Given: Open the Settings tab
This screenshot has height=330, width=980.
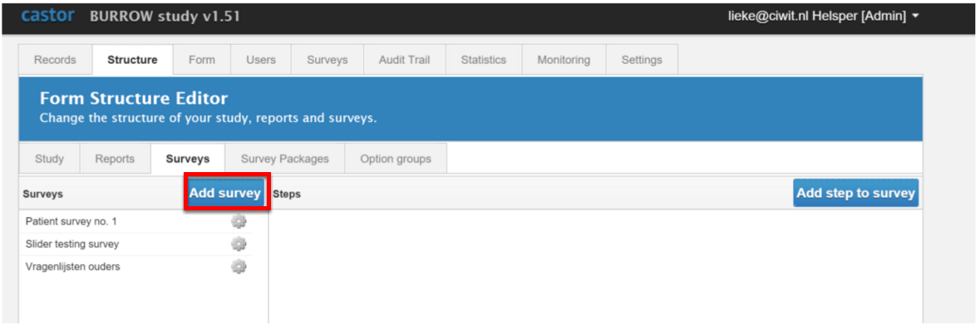Looking at the screenshot, I should 642,60.
